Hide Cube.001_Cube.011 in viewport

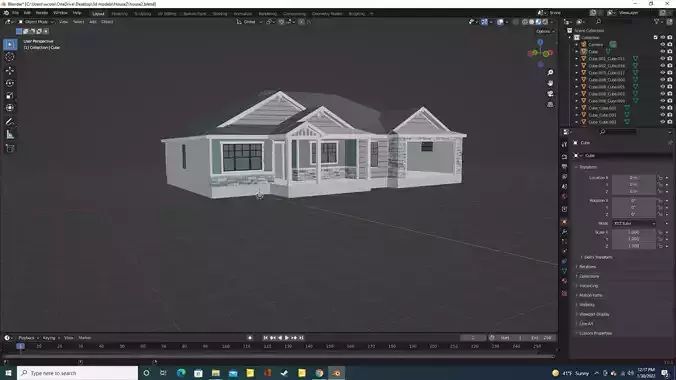coord(663,59)
